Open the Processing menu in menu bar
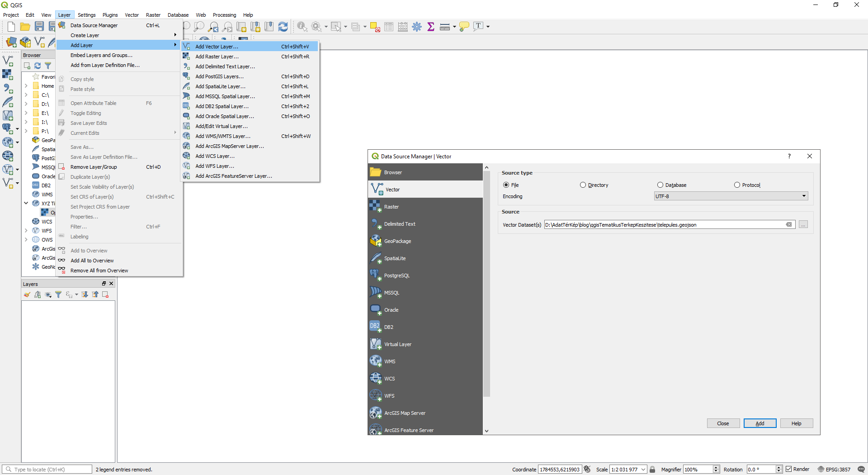This screenshot has width=868, height=475. click(224, 15)
